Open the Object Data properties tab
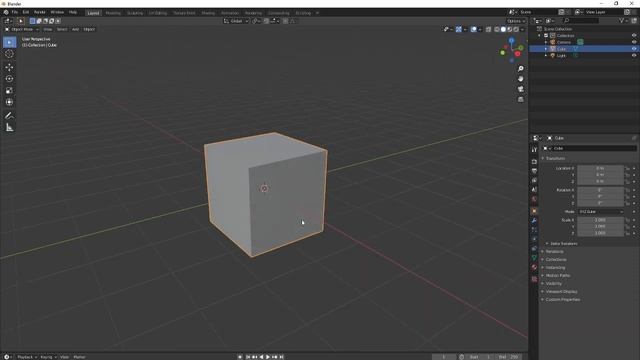Viewport: 640px width, 360px height. (x=534, y=258)
